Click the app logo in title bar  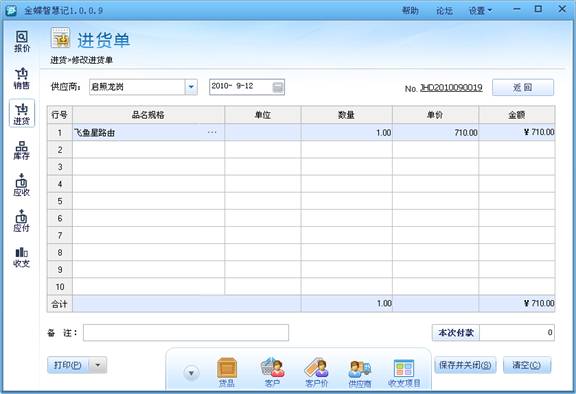coord(11,10)
